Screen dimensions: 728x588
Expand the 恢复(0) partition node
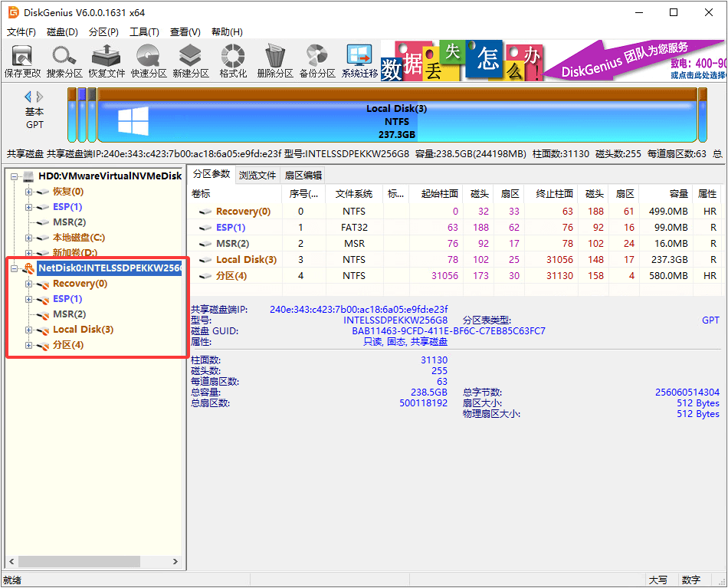click(29, 192)
